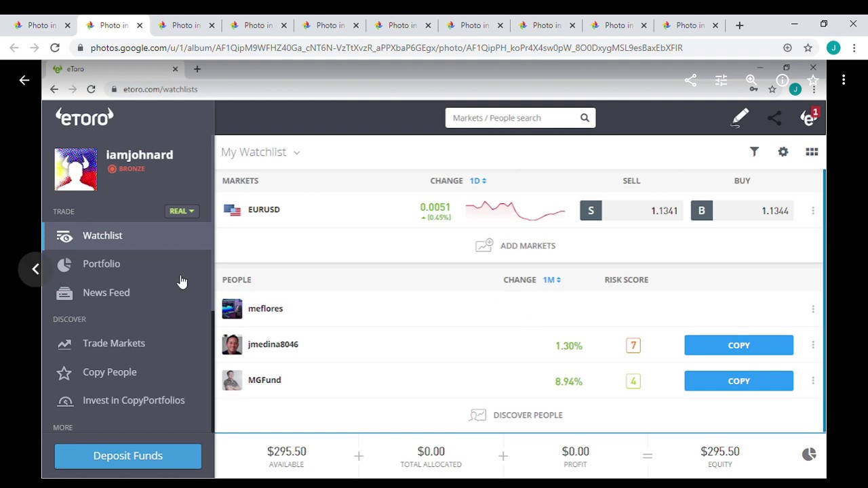Click the eToro share icon in the header
This screenshot has width=868, height=488.
774,117
